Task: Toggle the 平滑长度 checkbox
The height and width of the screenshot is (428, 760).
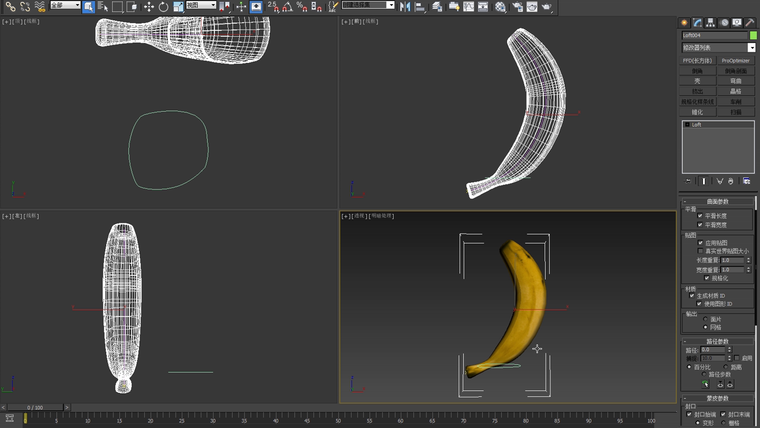Action: coord(700,215)
